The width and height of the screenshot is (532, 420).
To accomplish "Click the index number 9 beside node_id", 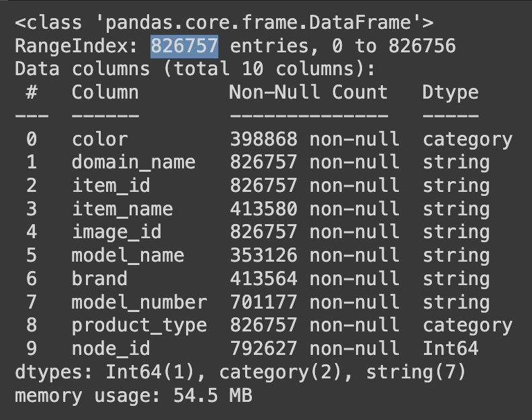I will click(32, 348).
